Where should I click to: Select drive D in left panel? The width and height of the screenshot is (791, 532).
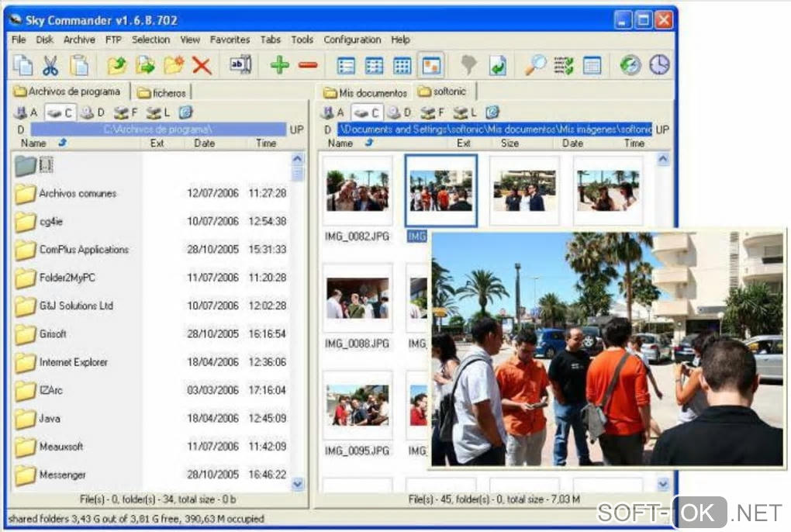pyautogui.click(x=92, y=112)
